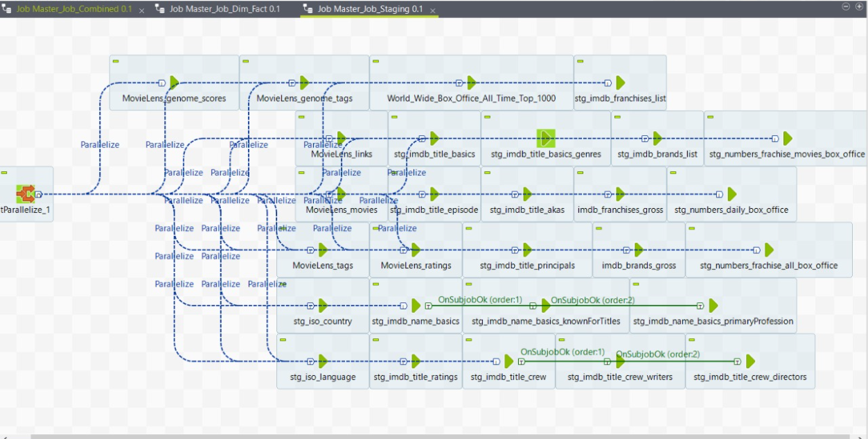
Task: Click the stg_imdb_name_basics_primaryProfession run icon
Action: (x=713, y=305)
